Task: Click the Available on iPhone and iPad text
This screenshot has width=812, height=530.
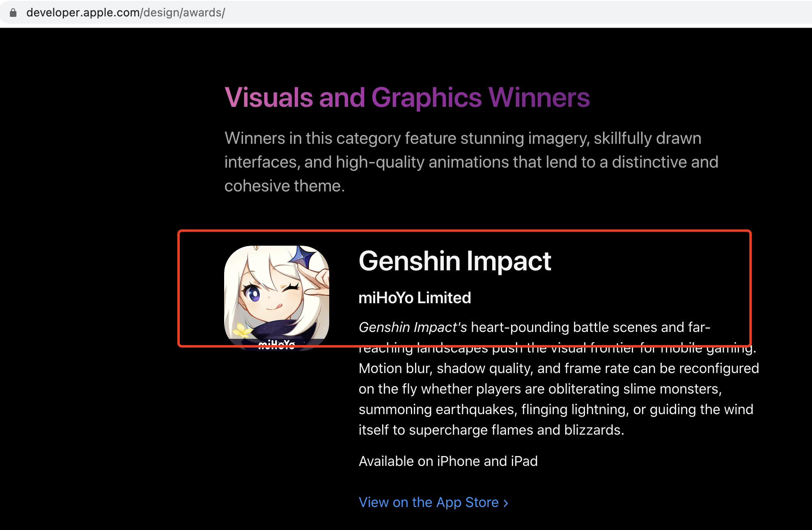Action: tap(448, 461)
